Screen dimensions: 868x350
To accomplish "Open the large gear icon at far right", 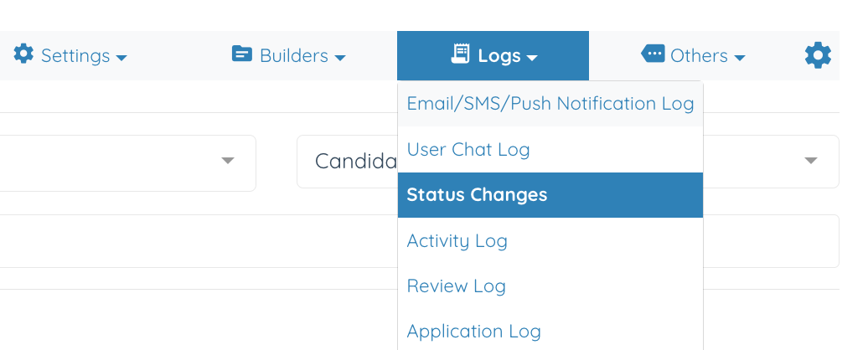I will point(818,56).
